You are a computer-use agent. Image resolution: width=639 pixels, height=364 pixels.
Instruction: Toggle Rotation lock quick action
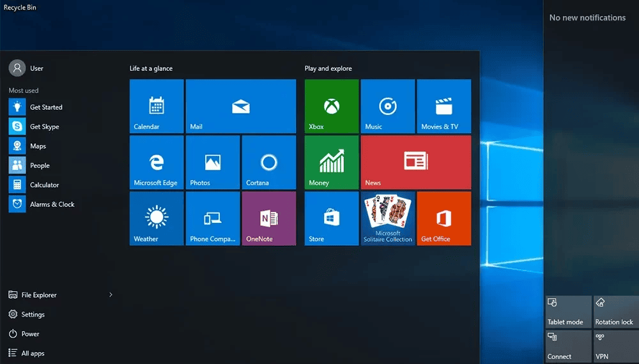pyautogui.click(x=616, y=312)
